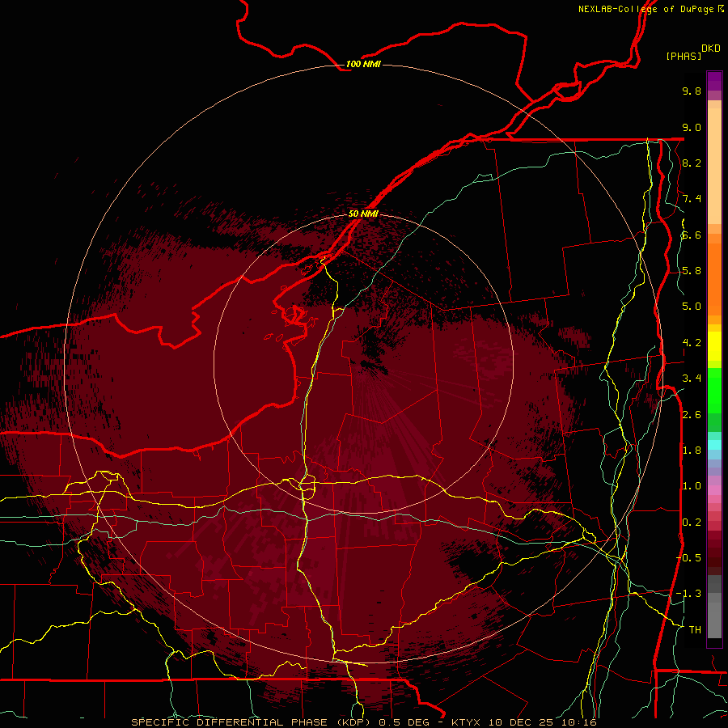Select the 1.8 value on color scale
Image resolution: width=728 pixels, height=728 pixels.
click(x=692, y=451)
